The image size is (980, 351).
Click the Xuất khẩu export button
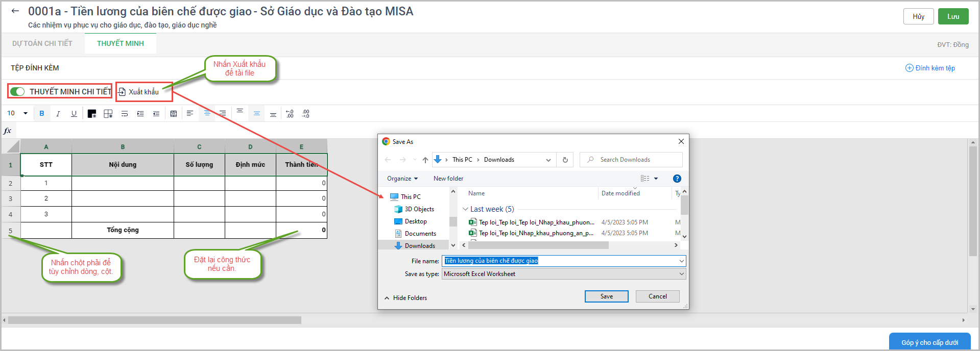(139, 92)
